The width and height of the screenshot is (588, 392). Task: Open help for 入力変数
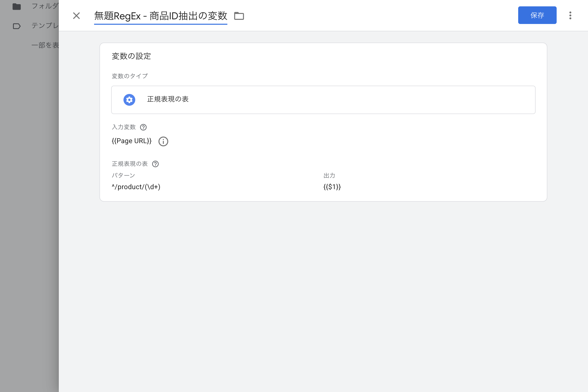143,127
